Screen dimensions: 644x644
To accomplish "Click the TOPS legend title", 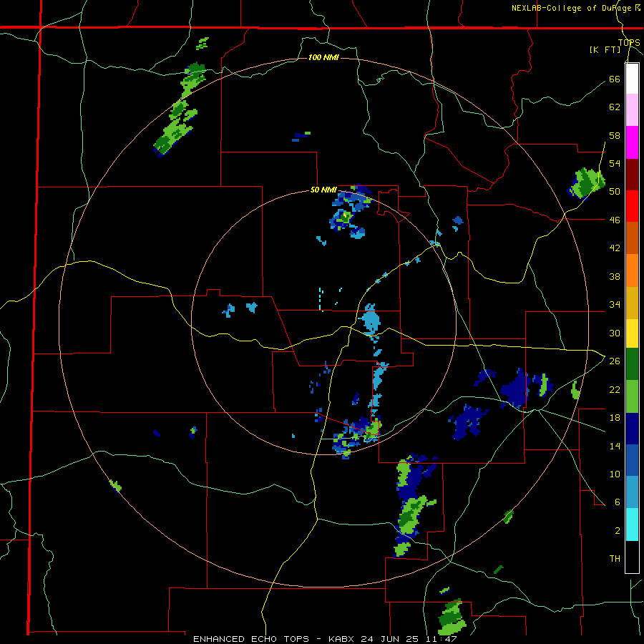I will tap(629, 42).
